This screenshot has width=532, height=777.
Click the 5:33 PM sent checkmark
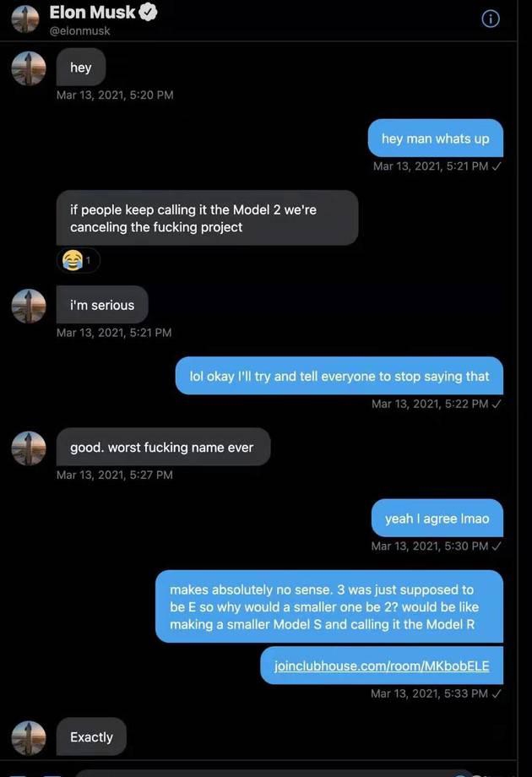click(x=497, y=693)
